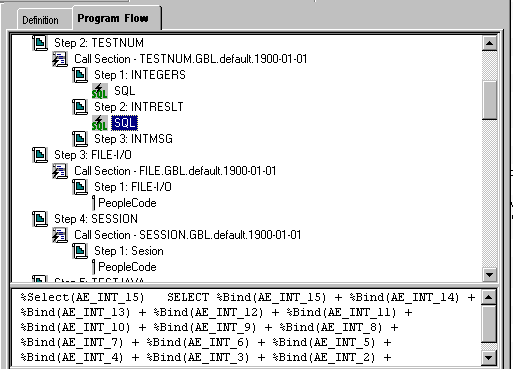
Task: Click the PeopleCode icon under Step 1: FILE-I/O
Action: pos(94,203)
